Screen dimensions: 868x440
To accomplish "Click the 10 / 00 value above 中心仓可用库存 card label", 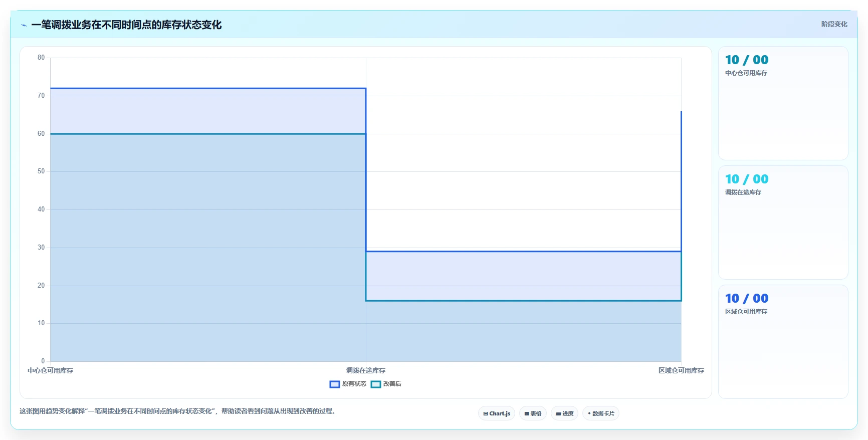I will [747, 60].
